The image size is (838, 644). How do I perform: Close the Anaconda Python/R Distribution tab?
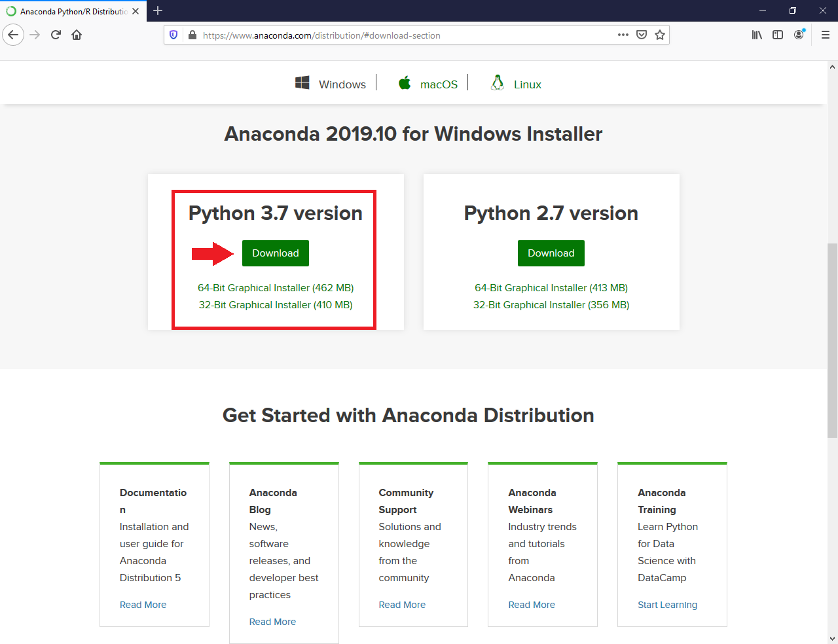click(136, 11)
